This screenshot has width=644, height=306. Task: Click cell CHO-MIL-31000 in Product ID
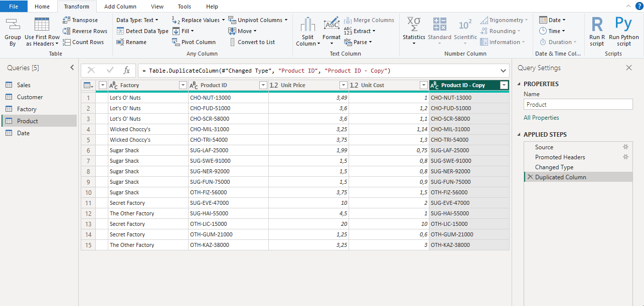click(228, 129)
